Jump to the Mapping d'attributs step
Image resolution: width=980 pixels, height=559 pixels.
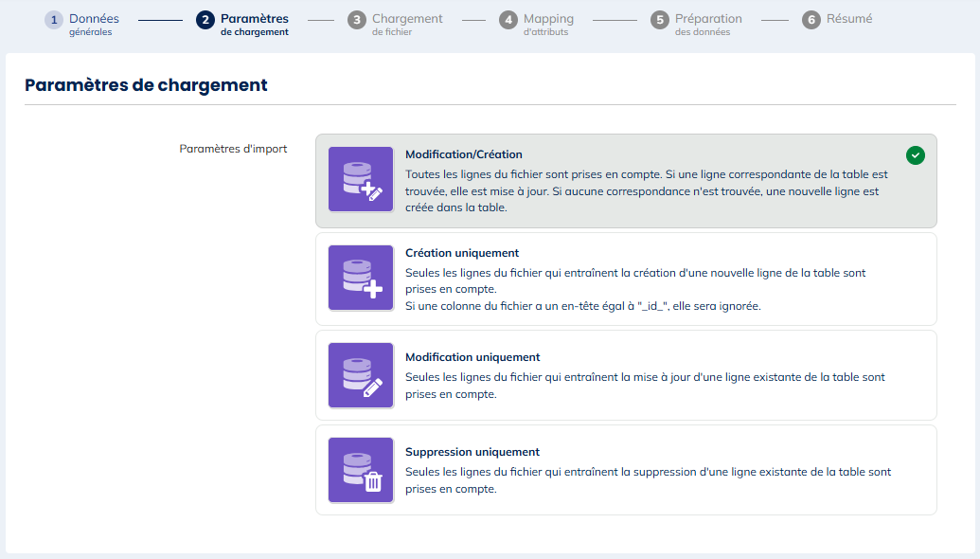click(x=548, y=24)
